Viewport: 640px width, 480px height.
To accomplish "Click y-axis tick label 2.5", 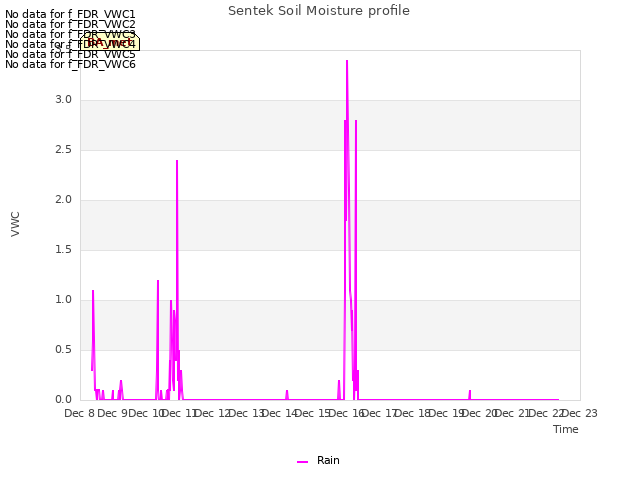I will 63,150.
